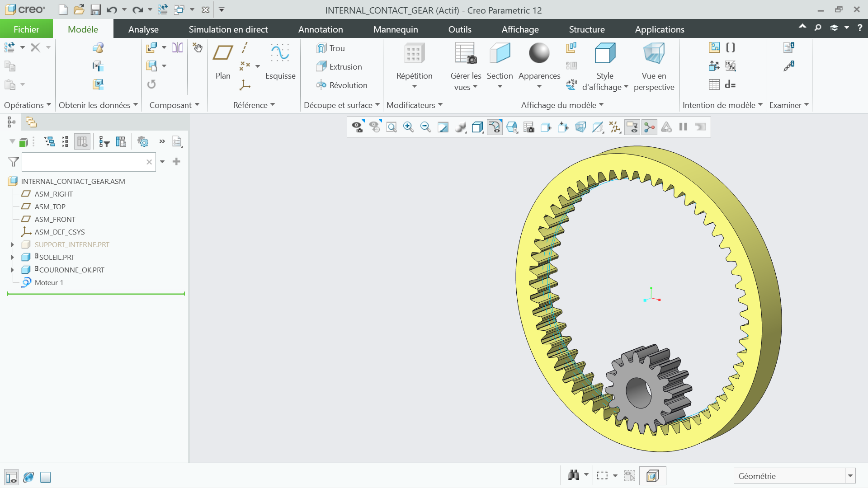Add a filter with the plus button
This screenshot has height=488, width=868.
[x=176, y=162]
